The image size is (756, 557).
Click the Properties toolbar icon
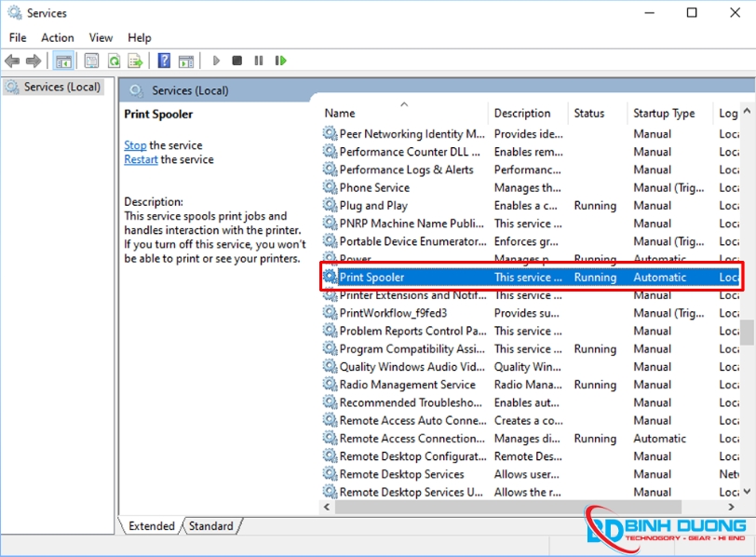(91, 61)
